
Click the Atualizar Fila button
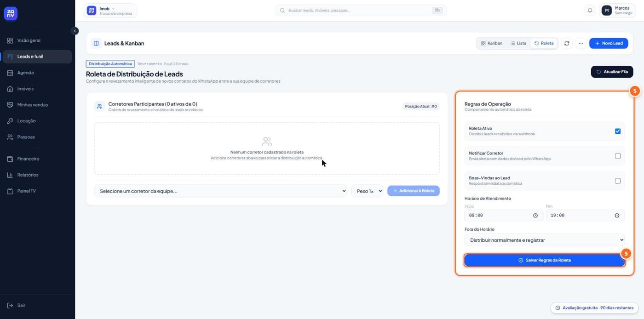coord(612,72)
